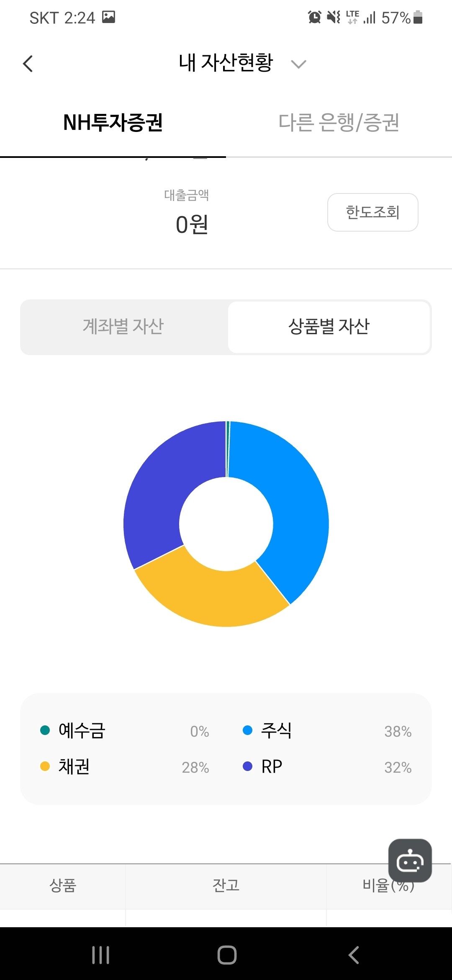Tap the gallery notification icon in status bar
Image resolution: width=452 pixels, height=980 pixels.
[x=109, y=17]
